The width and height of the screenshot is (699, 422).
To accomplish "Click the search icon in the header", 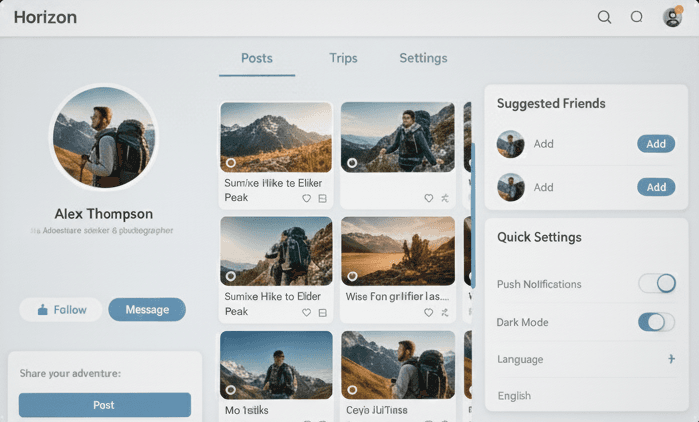I will tap(604, 17).
